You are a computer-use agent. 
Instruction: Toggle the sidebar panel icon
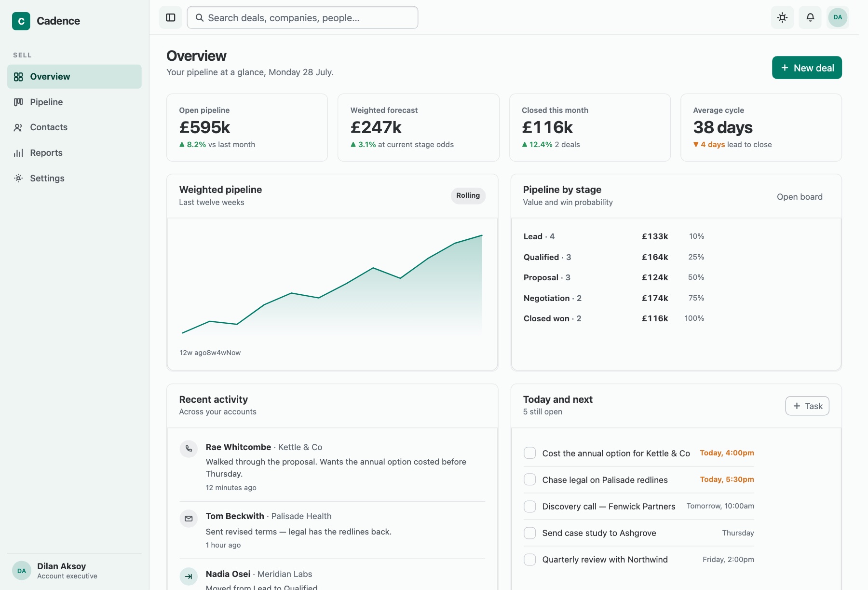pos(171,18)
